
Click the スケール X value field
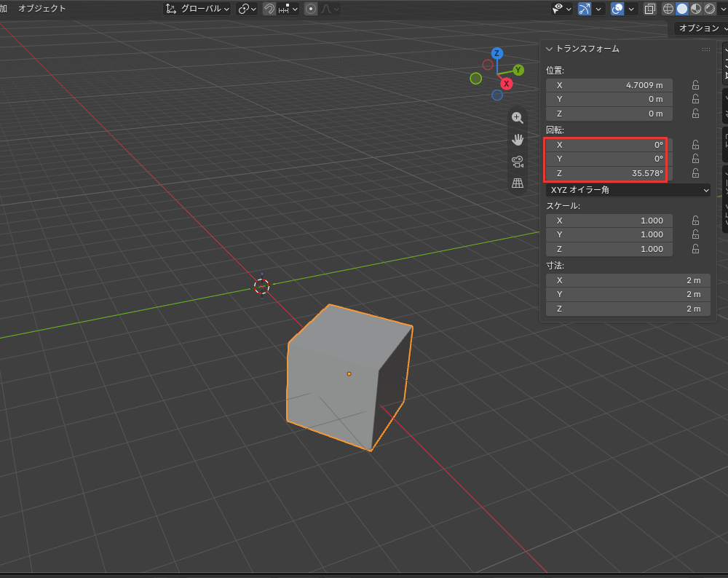click(x=609, y=221)
